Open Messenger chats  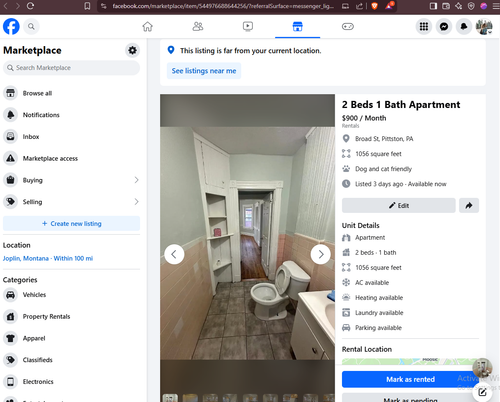444,26
